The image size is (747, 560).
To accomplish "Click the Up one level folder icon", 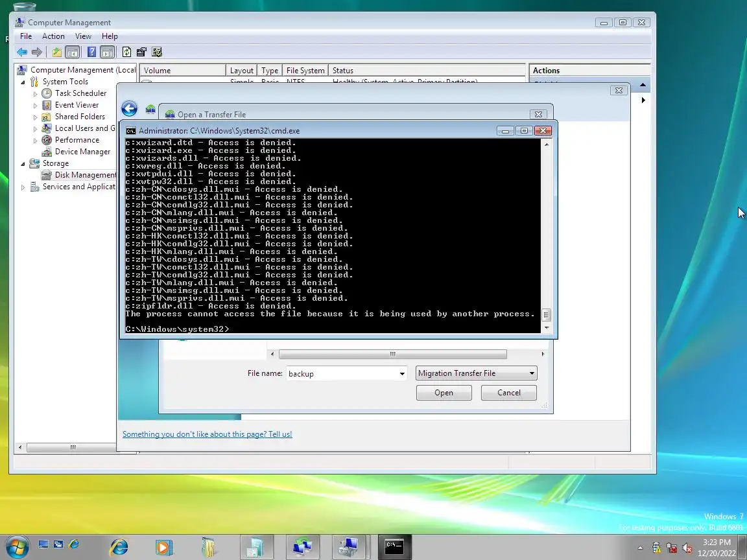I will point(56,52).
